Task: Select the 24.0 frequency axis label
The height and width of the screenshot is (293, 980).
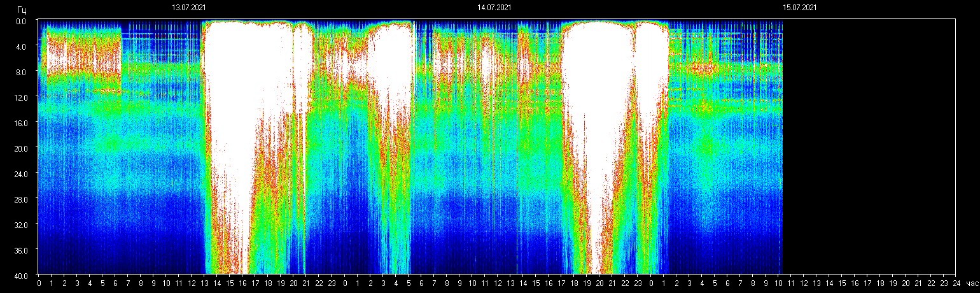Action: (21, 173)
